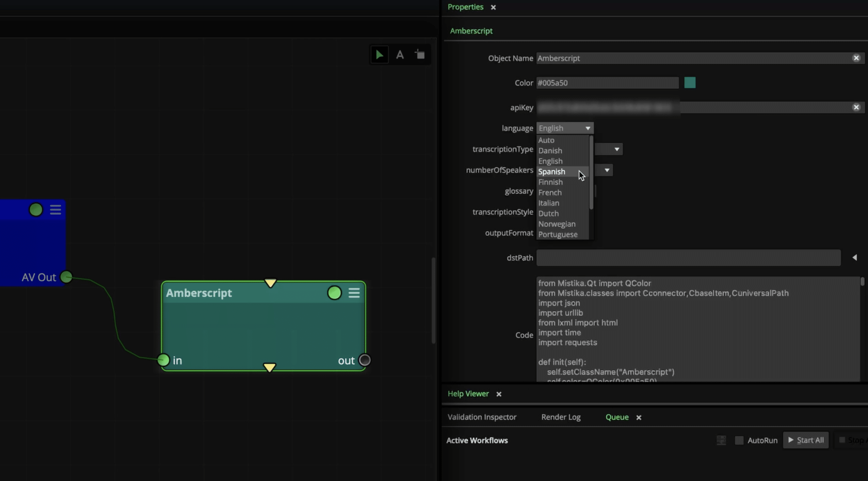Image resolution: width=868 pixels, height=481 pixels.
Task: Select Finnish in language list
Action: pos(563,182)
